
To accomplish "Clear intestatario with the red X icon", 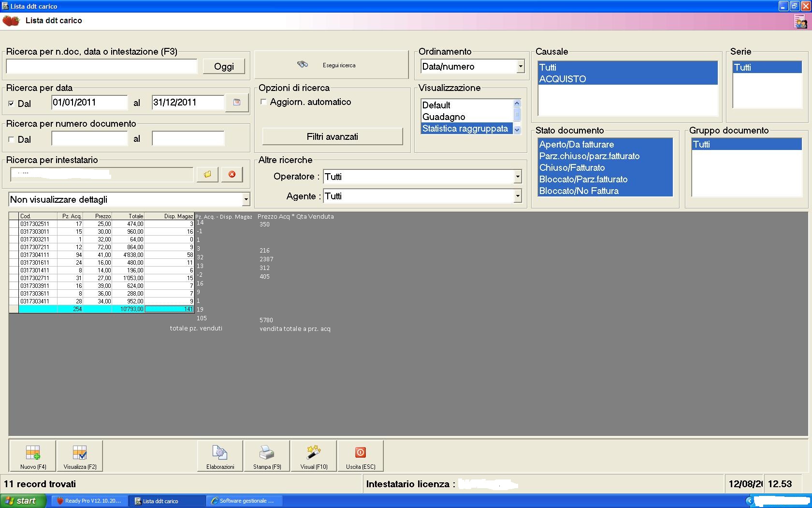I will pos(232,174).
